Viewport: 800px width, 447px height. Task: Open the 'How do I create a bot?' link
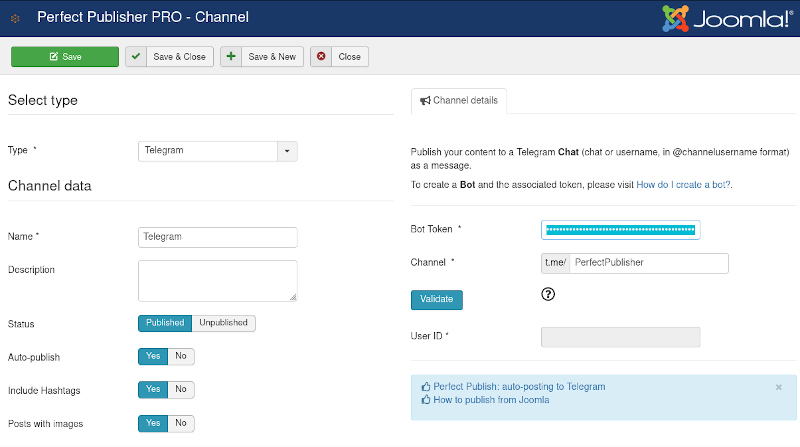[x=683, y=185]
